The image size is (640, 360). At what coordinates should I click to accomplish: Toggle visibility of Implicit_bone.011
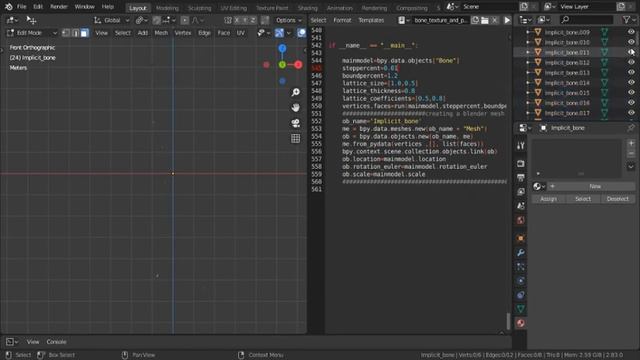click(631, 52)
